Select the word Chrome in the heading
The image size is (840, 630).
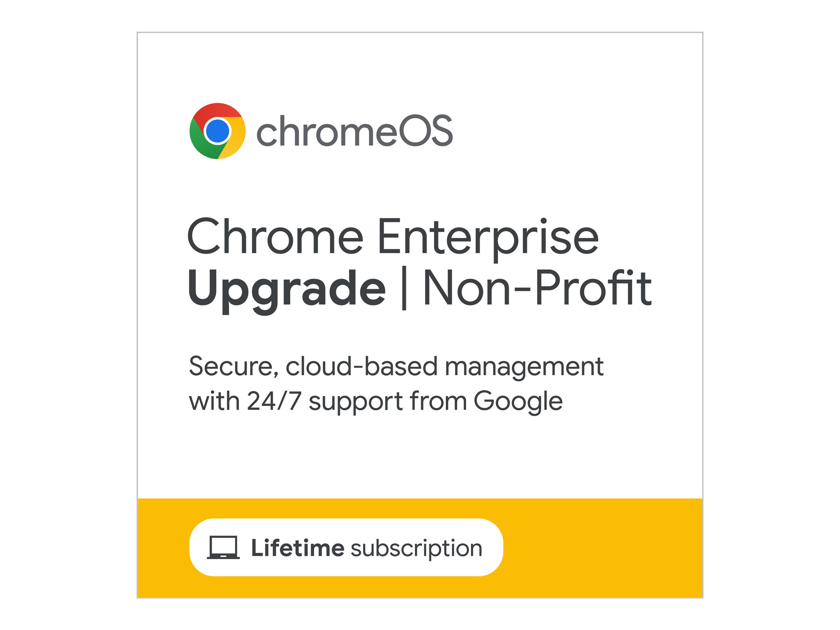click(x=275, y=237)
